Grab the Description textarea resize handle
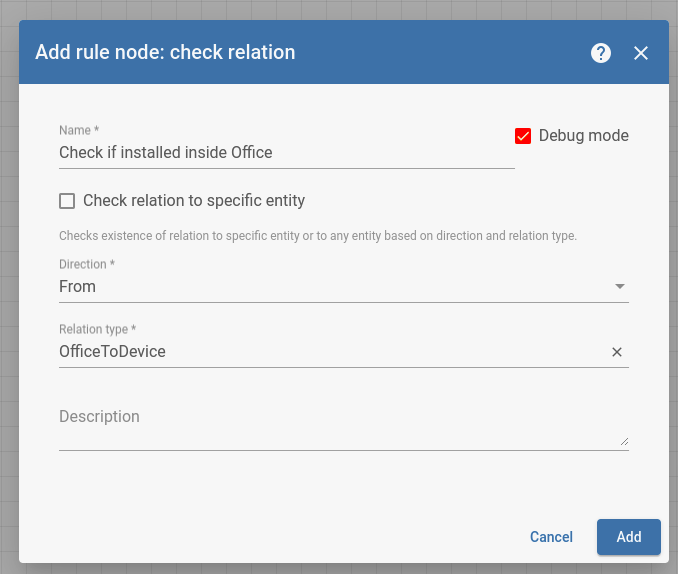Viewport: 678px width, 574px height. (624, 441)
